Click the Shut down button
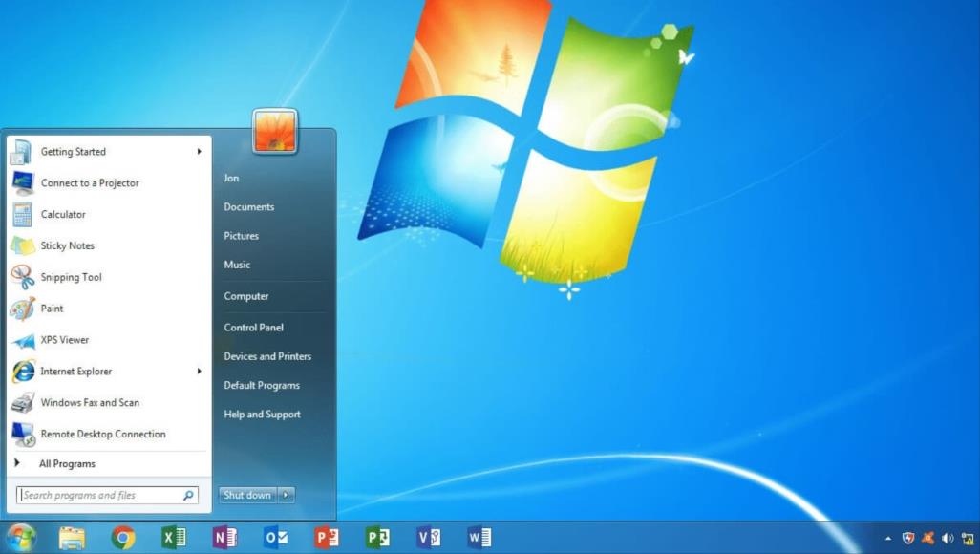Image resolution: width=980 pixels, height=554 pixels. tap(247, 495)
